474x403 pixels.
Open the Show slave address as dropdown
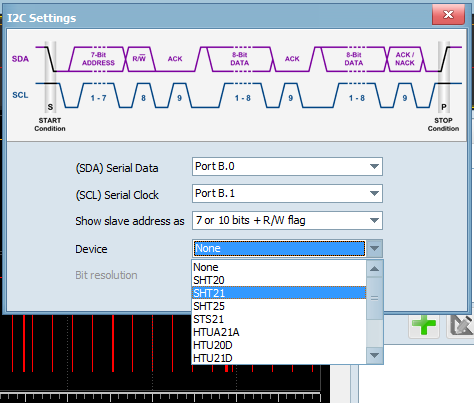[374, 220]
